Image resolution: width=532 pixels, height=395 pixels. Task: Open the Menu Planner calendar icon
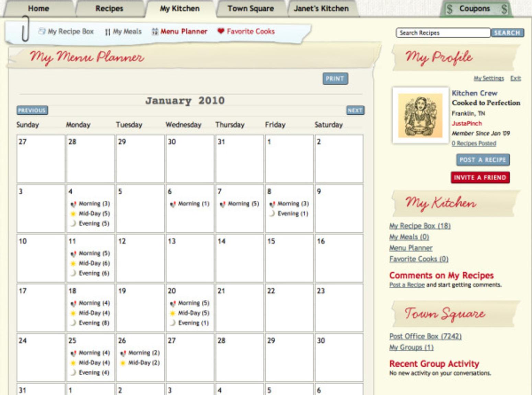point(154,31)
